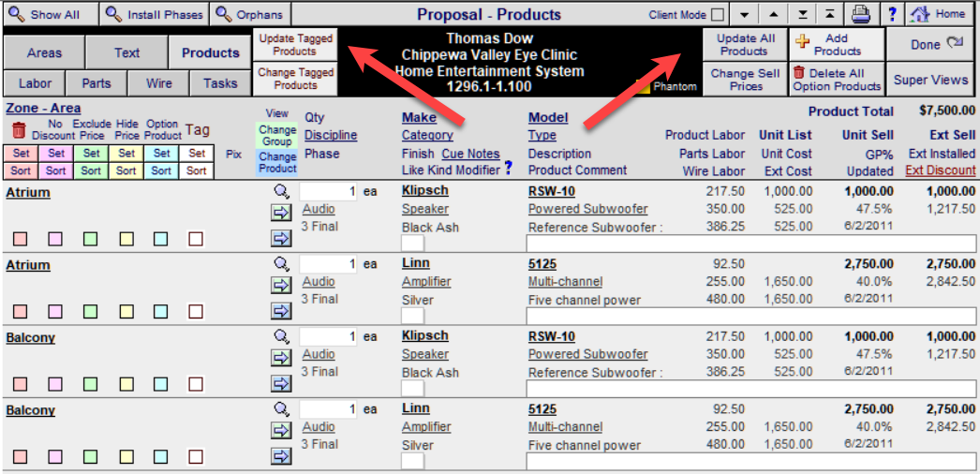
Task: Open RSW-10 model link in Atrium row
Action: 552,191
